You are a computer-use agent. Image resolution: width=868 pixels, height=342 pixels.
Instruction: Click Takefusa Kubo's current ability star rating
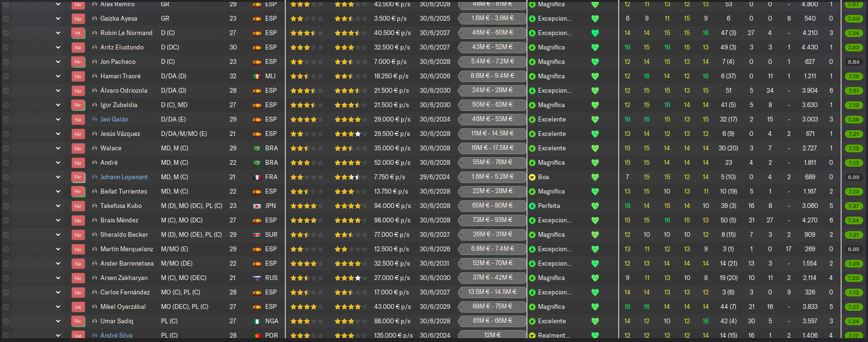[306, 206]
